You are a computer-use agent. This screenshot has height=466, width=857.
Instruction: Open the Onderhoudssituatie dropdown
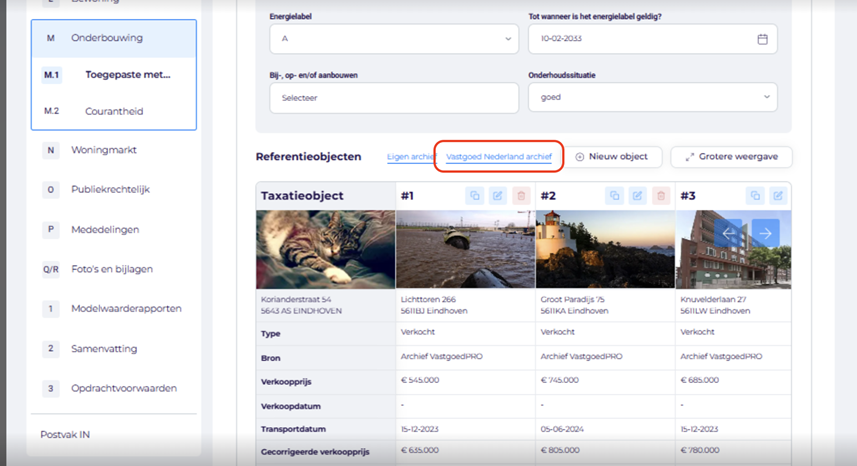click(x=652, y=97)
